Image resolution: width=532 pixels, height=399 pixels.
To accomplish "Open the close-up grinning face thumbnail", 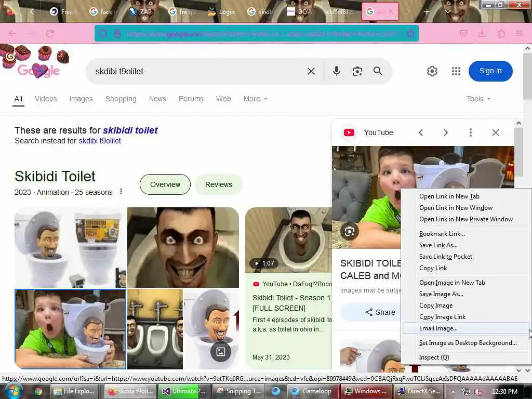I will coord(183,247).
